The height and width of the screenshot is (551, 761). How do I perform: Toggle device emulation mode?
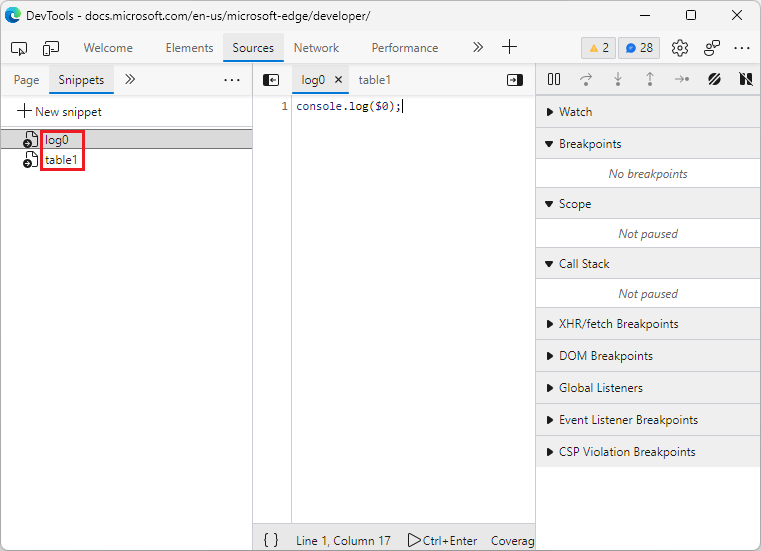tap(50, 48)
